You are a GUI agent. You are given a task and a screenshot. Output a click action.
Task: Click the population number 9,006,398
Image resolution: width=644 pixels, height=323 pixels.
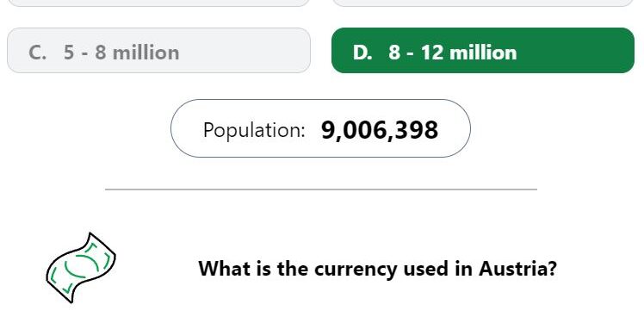(x=380, y=130)
